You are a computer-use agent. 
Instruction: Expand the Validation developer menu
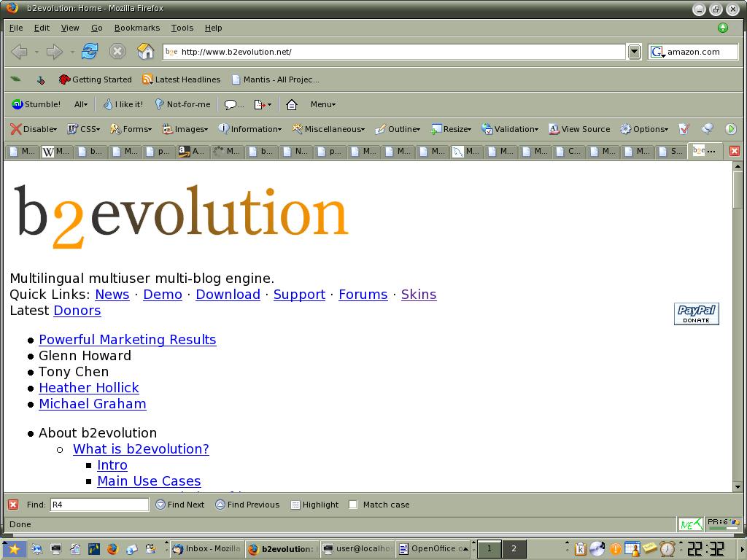510,129
